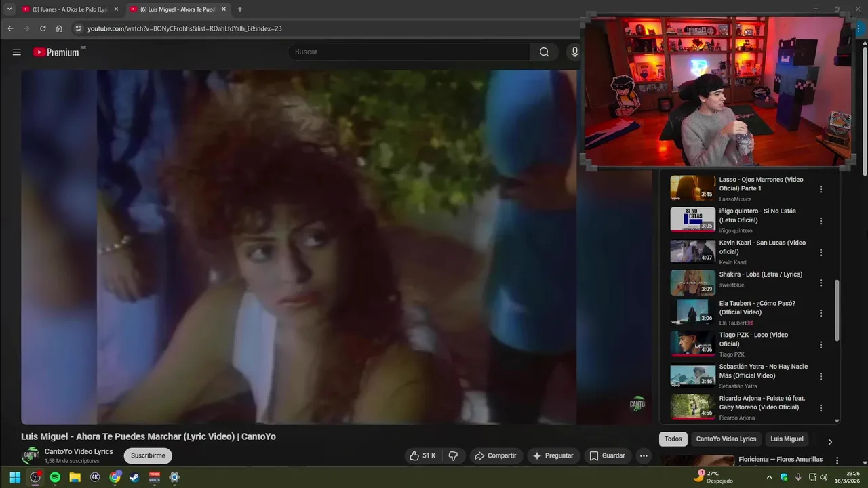Viewport: 868px width, 488px height.
Task: Open options menu for Ricardo Arjona video
Action: pos(821,408)
